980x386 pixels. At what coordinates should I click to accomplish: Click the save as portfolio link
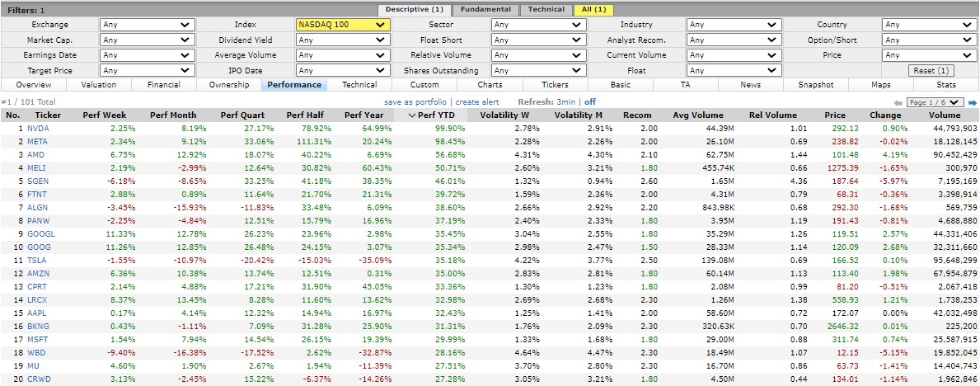[415, 102]
